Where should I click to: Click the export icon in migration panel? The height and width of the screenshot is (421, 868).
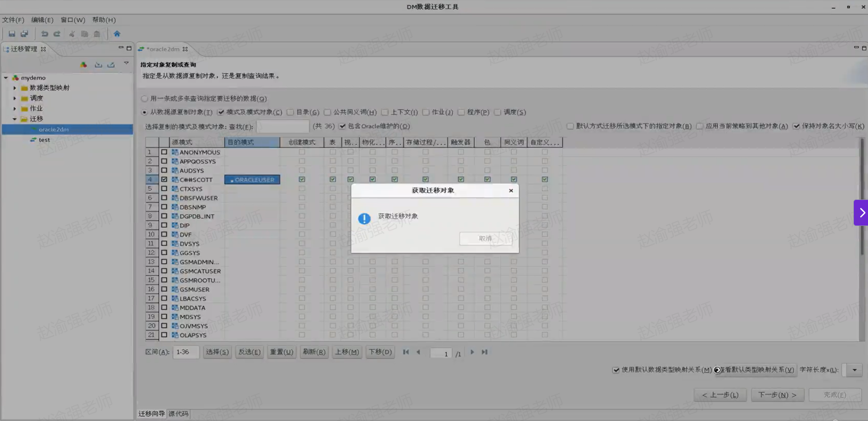click(x=111, y=64)
